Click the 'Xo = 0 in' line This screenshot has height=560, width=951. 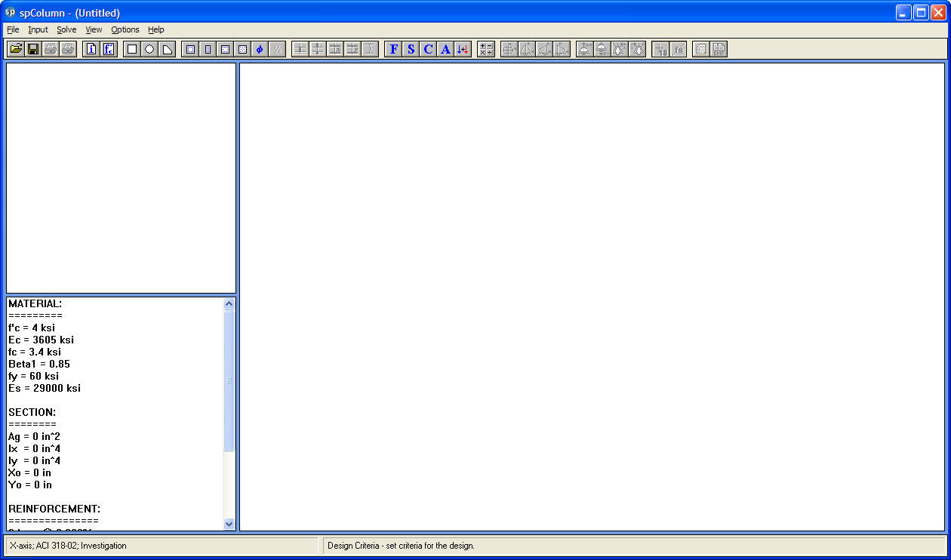[x=30, y=472]
